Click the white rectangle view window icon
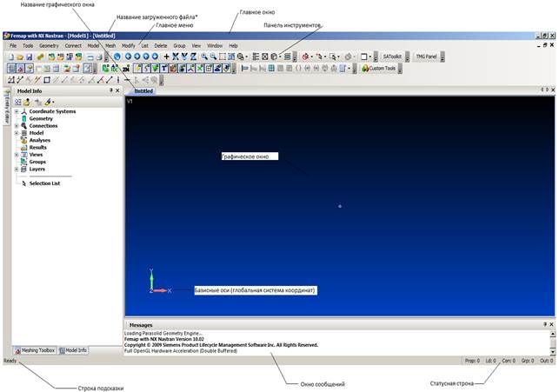This screenshot has height=392, width=559. (x=364, y=56)
